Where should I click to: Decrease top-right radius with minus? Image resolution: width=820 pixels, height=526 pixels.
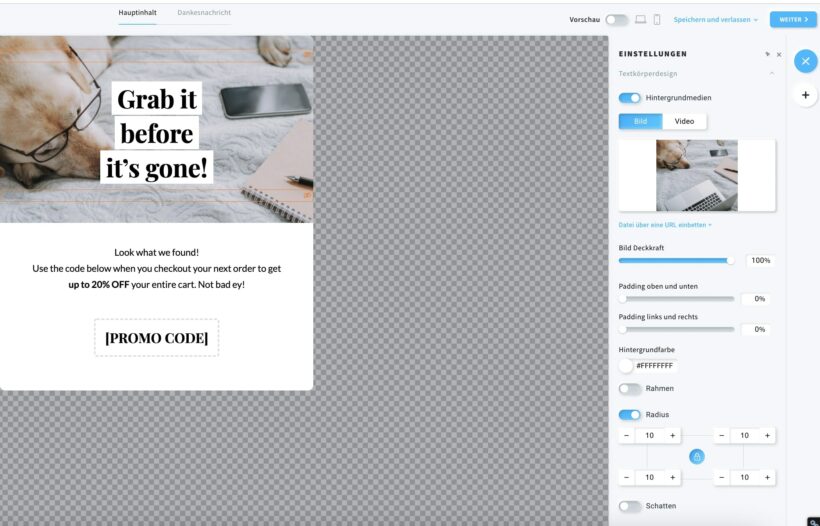(722, 436)
